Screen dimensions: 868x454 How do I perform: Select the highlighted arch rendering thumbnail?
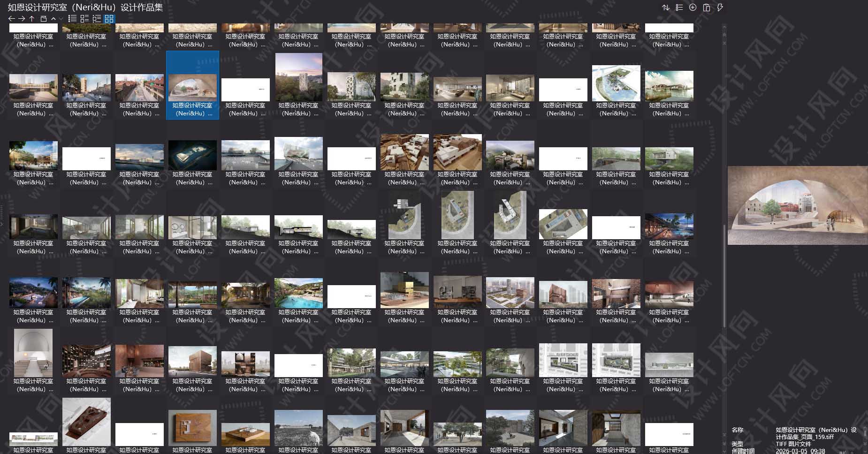click(192, 87)
